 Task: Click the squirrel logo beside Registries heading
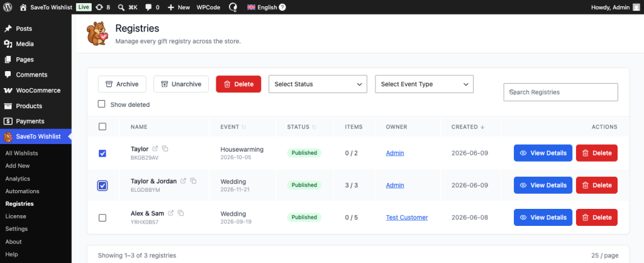click(x=97, y=34)
